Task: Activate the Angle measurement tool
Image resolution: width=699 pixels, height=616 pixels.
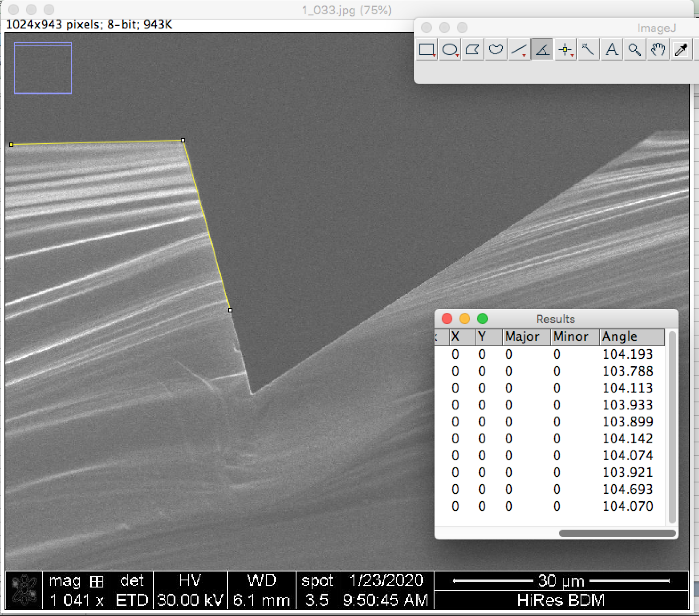Action: [542, 49]
